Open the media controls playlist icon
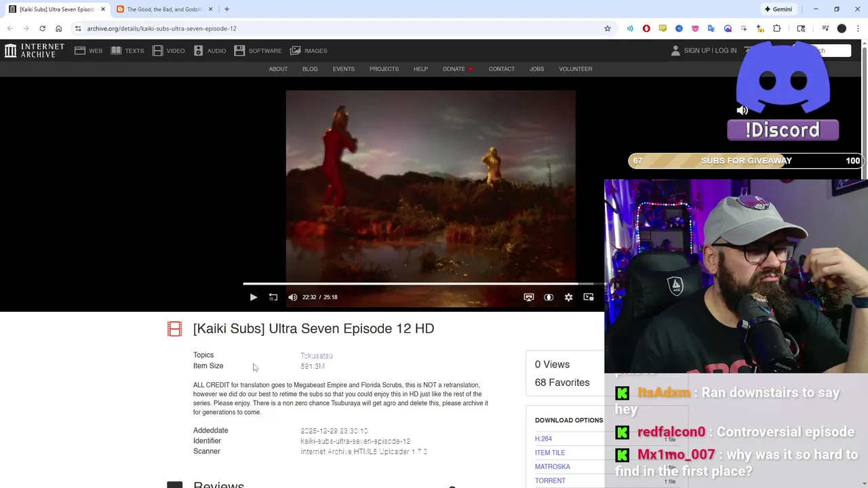This screenshot has height=488, width=868. 825,28
